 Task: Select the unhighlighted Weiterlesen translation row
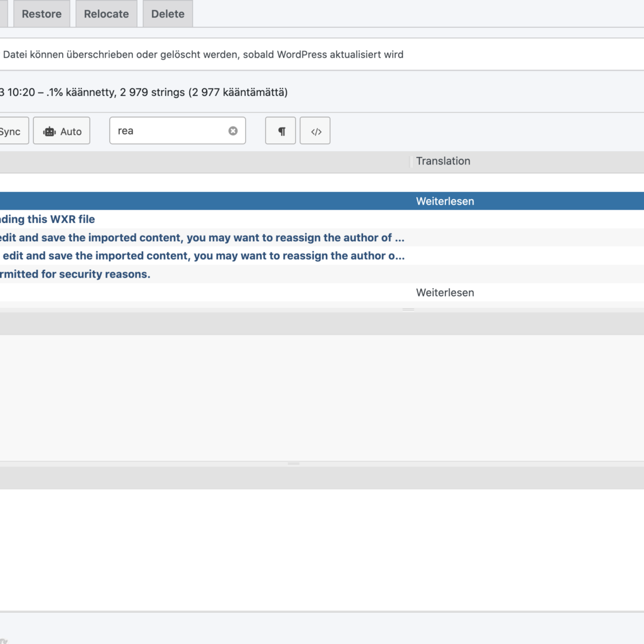pyautogui.click(x=445, y=292)
